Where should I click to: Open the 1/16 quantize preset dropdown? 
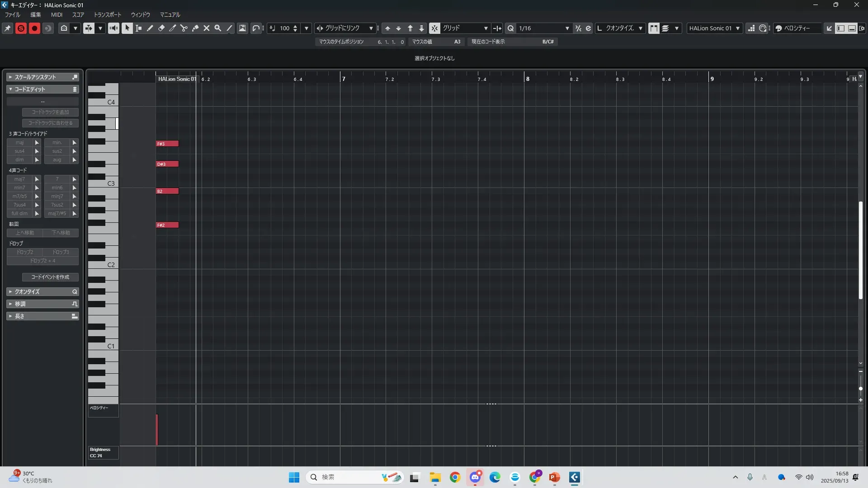(x=567, y=28)
